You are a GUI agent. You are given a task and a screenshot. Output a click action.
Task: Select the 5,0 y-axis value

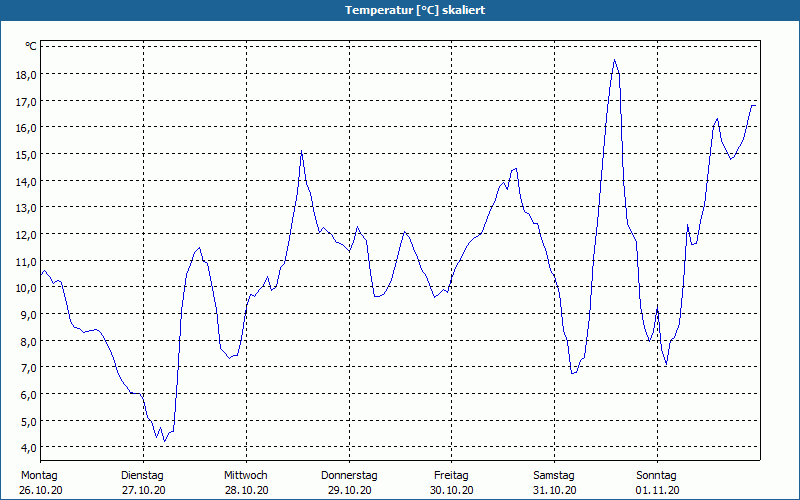29,421
